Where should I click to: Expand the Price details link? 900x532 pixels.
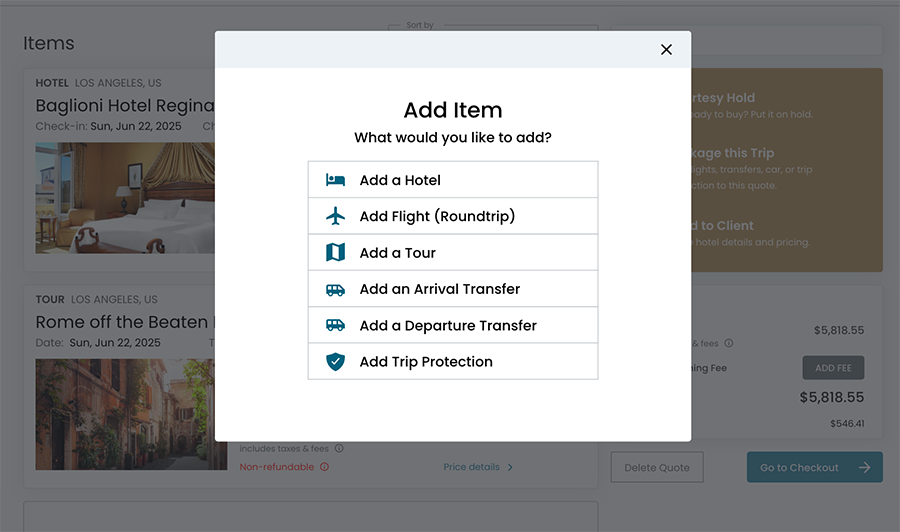(x=478, y=467)
